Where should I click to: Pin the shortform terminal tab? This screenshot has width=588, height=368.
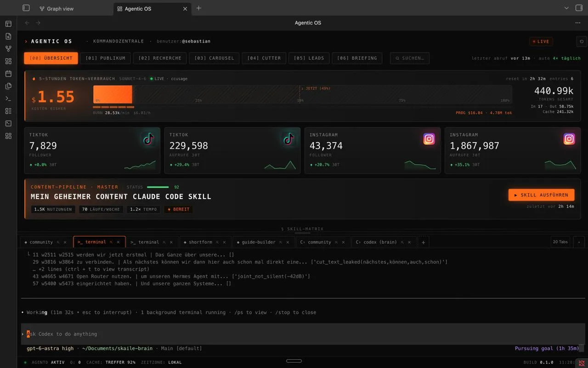pos(217,242)
